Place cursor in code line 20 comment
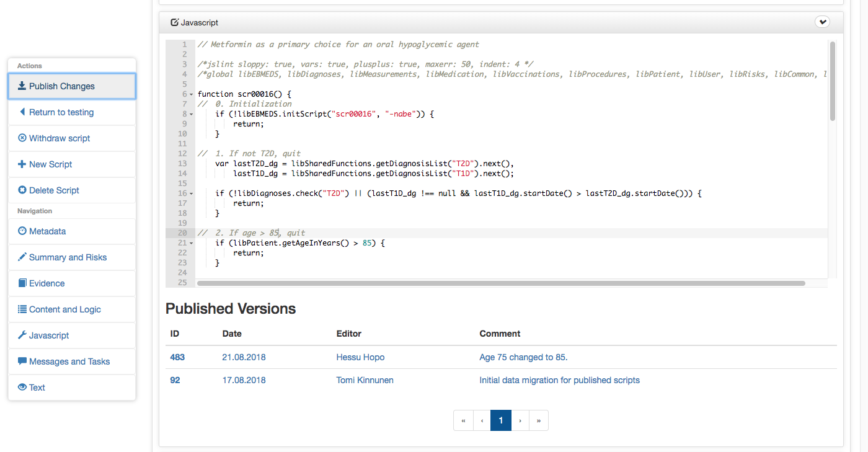This screenshot has width=868, height=452. point(251,233)
